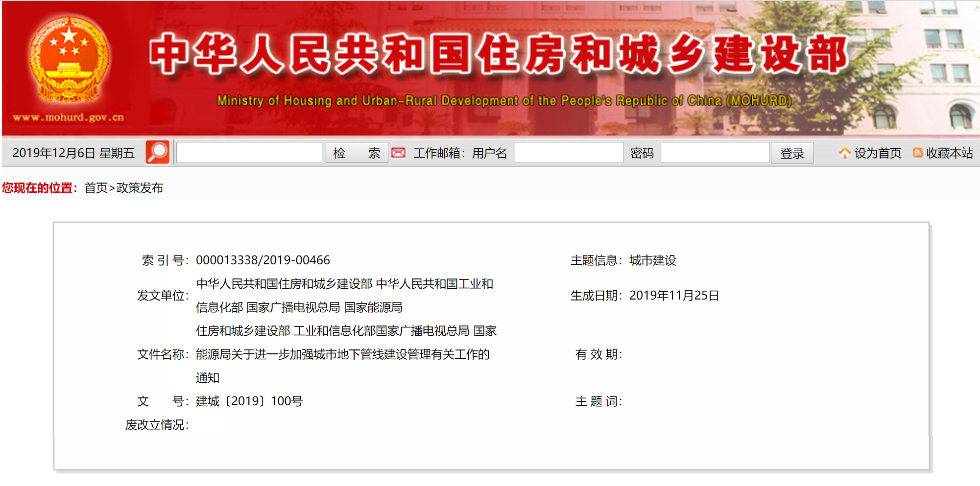Click the red envelope mail icon
The width and height of the screenshot is (980, 486).
click(399, 153)
